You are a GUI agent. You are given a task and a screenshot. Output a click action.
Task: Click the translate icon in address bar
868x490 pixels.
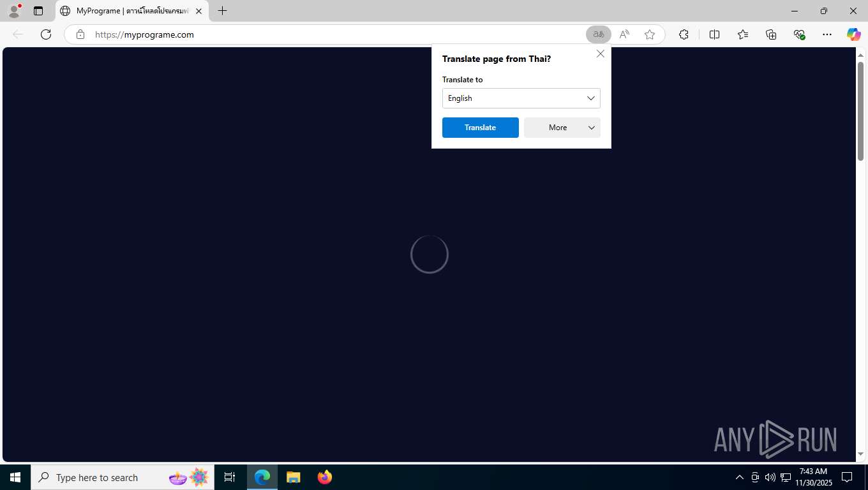tap(599, 34)
